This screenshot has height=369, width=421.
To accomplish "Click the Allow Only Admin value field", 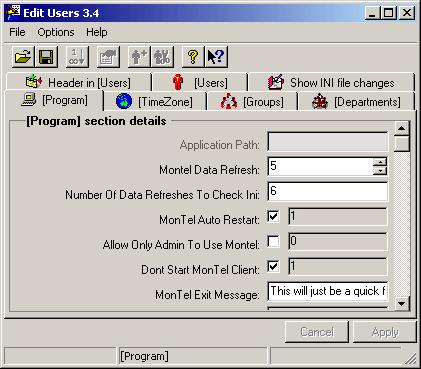I will click(338, 242).
